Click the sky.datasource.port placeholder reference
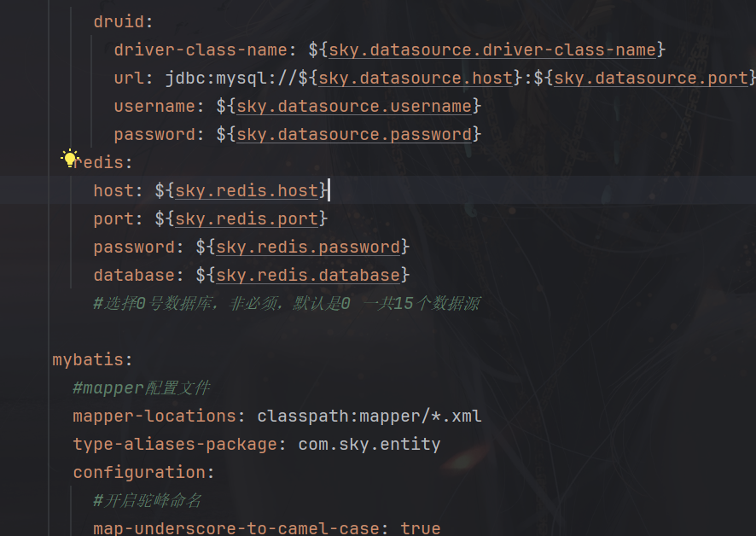The width and height of the screenshot is (756, 536). coord(651,79)
